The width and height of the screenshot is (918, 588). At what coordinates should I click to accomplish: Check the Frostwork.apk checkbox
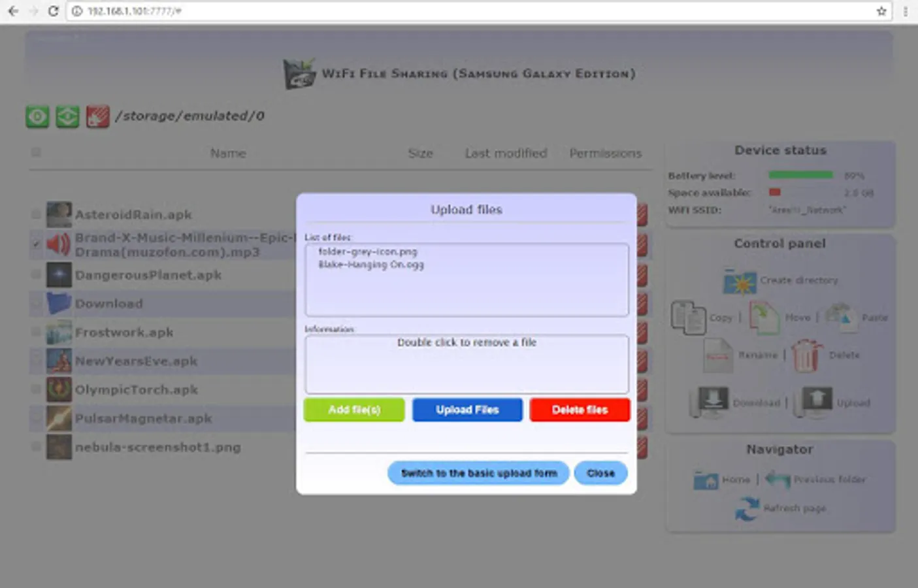coord(36,332)
